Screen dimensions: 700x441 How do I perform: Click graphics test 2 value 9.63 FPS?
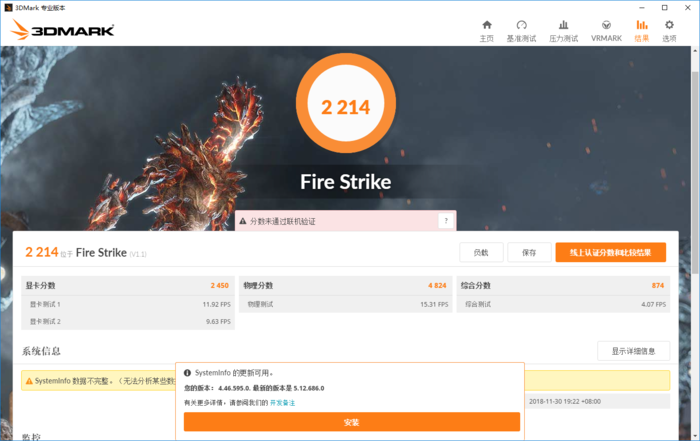[x=218, y=321]
